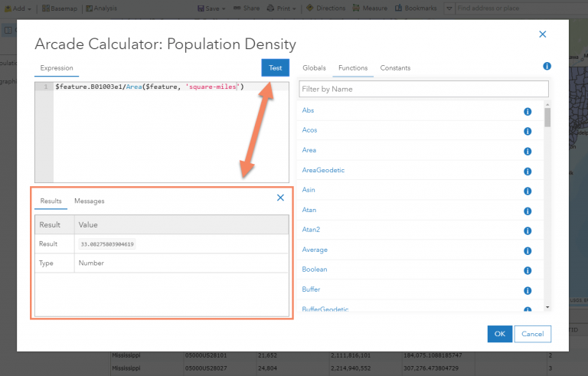Switch to the Globals tab
Image resolution: width=588 pixels, height=376 pixels.
click(x=314, y=68)
